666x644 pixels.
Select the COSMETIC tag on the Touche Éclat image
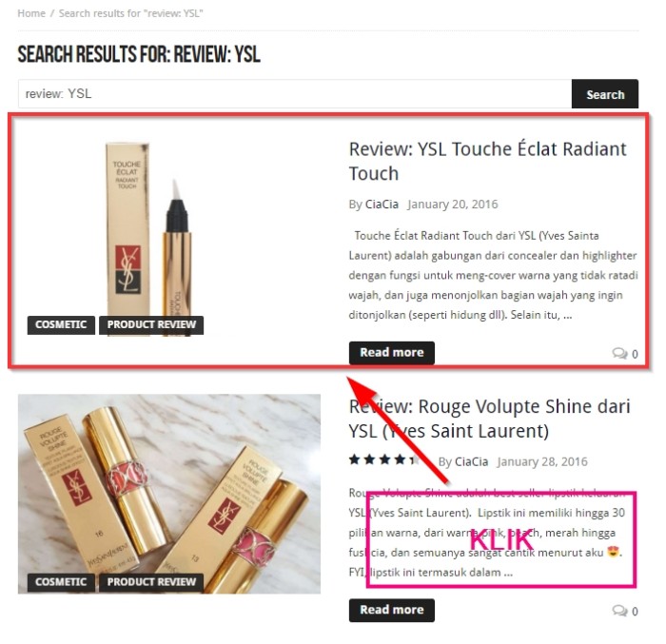[61, 325]
